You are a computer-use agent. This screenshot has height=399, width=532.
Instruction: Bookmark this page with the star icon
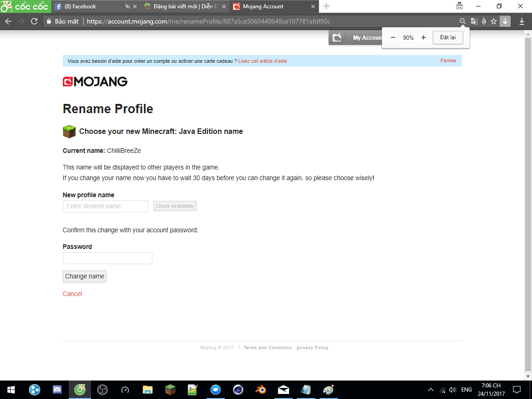tap(494, 21)
